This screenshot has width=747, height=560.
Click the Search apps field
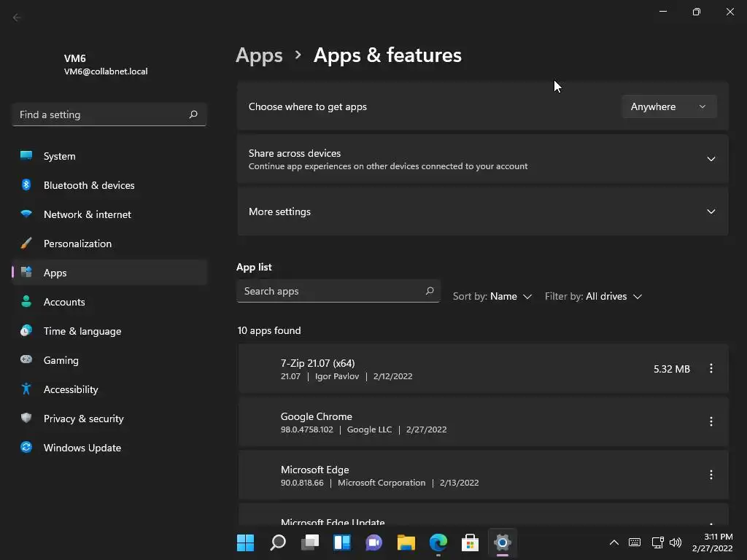click(x=338, y=291)
